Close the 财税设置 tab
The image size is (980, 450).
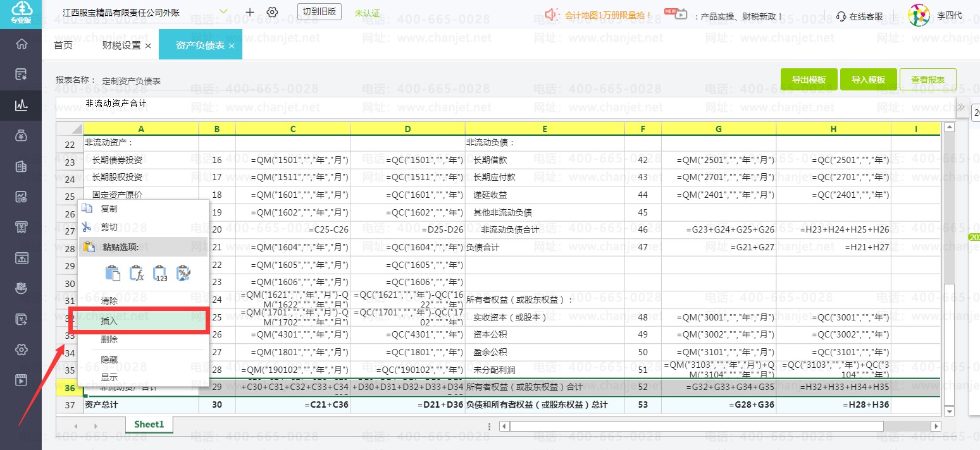148,46
